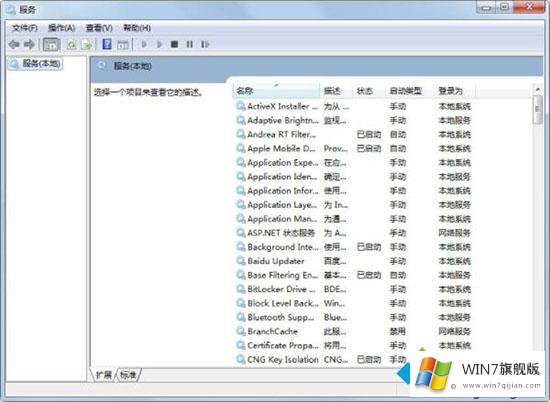
Task: Open the 帮助(H) menu
Action: [137, 28]
